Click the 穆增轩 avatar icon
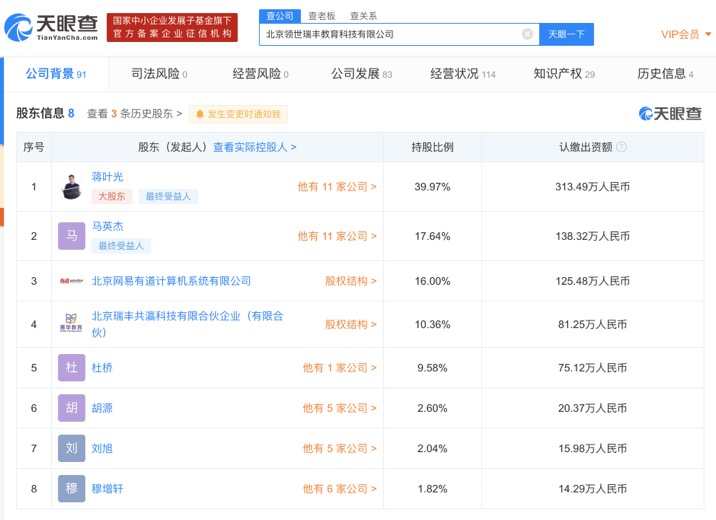Screen dimensions: 716x520 71,488
